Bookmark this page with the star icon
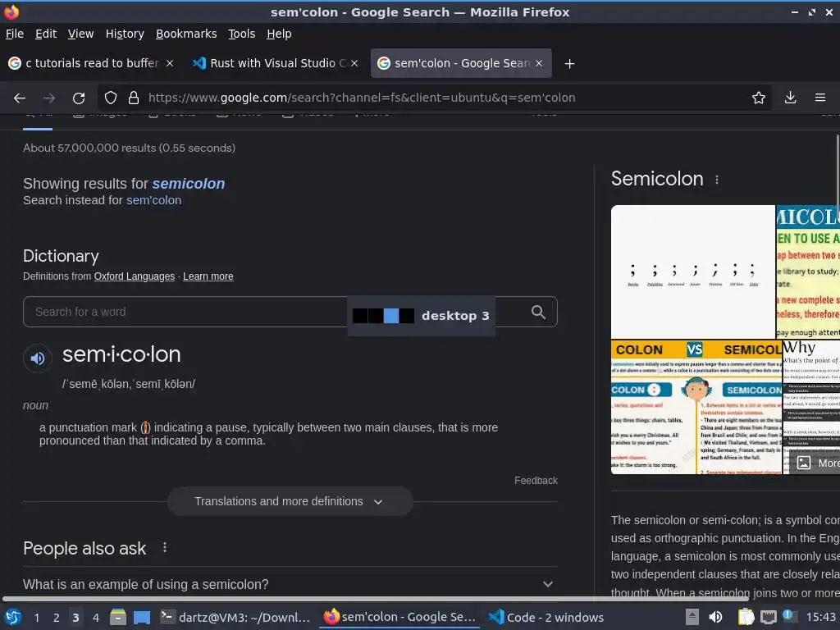Image resolution: width=840 pixels, height=630 pixels. [x=758, y=98]
